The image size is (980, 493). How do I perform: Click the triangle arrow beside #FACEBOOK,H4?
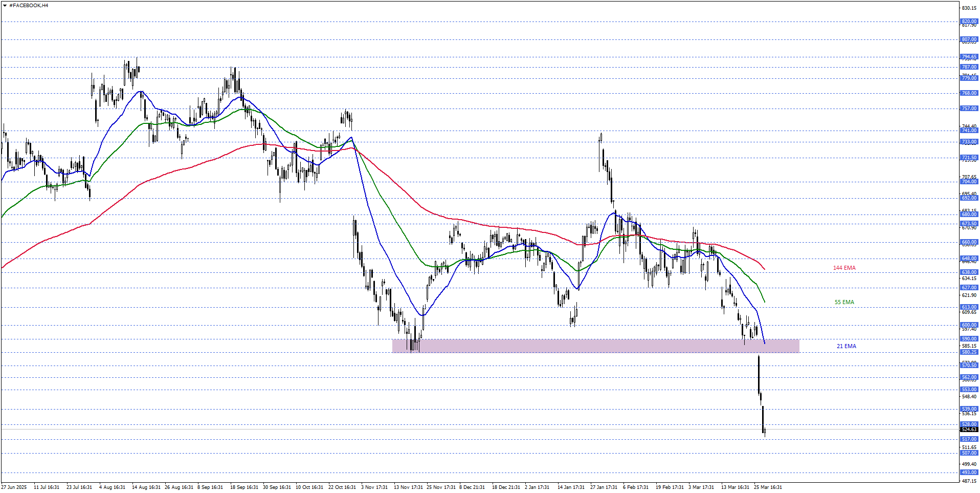[5, 6]
